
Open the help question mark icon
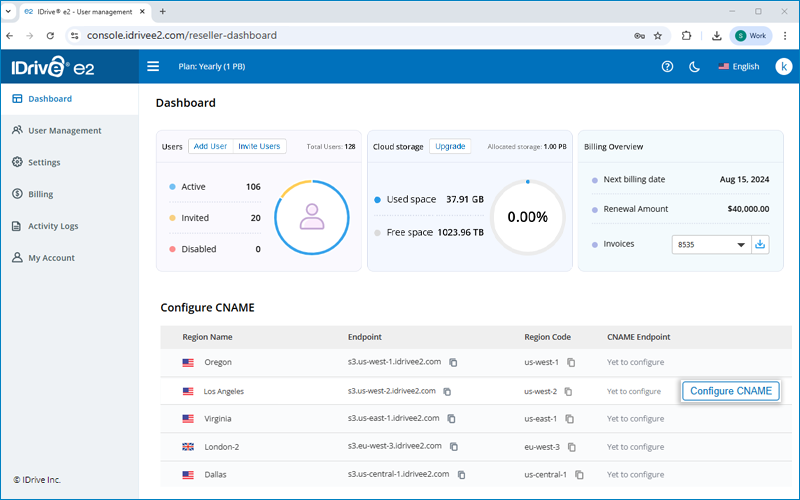tap(667, 67)
